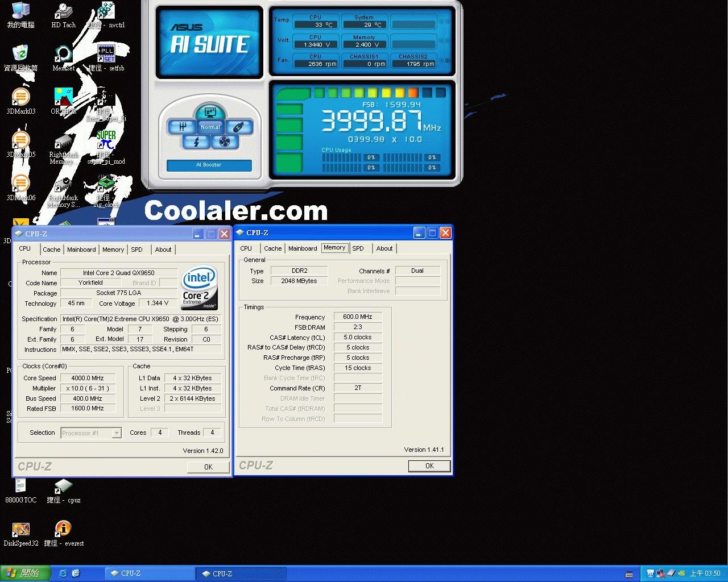This screenshot has width=728, height=582.
Task: Click the CPU temperature 33 °C readout
Action: click(x=316, y=24)
